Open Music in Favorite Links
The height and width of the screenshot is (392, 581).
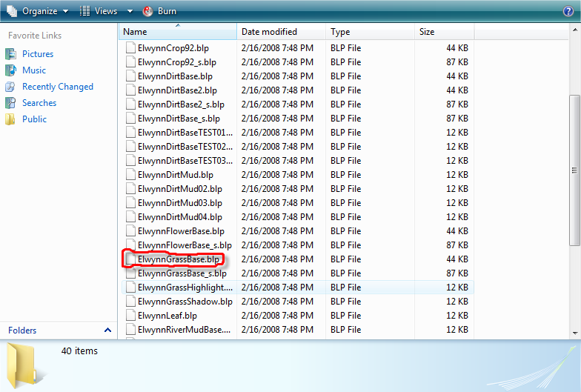34,70
